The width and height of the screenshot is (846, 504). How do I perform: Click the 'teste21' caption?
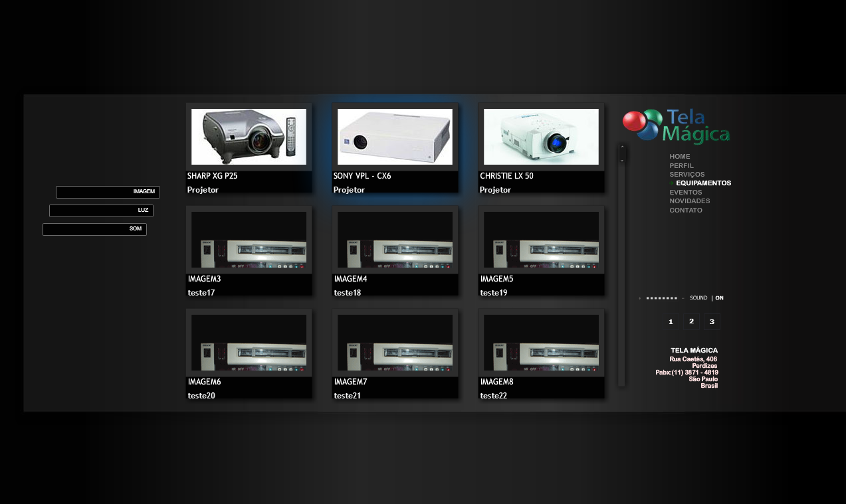click(348, 396)
